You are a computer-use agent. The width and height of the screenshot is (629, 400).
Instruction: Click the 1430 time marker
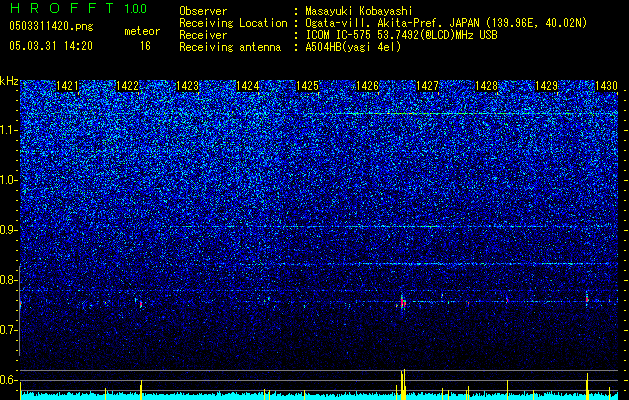pos(606,85)
